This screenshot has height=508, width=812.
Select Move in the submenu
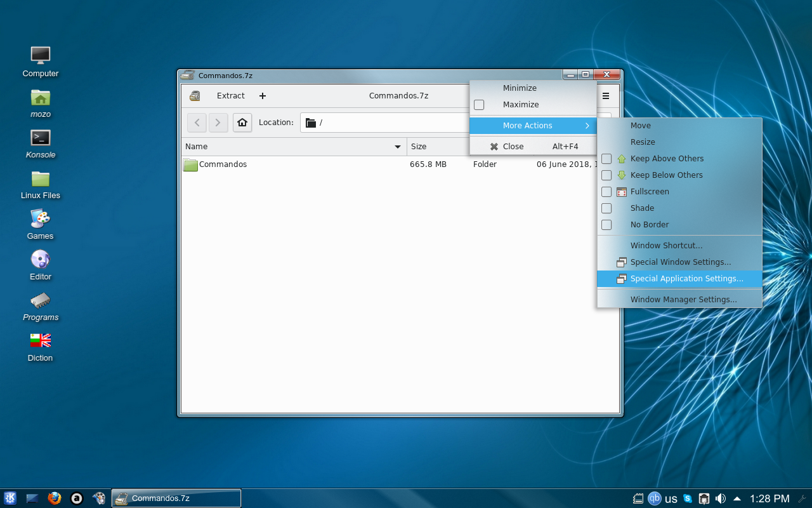click(x=679, y=126)
